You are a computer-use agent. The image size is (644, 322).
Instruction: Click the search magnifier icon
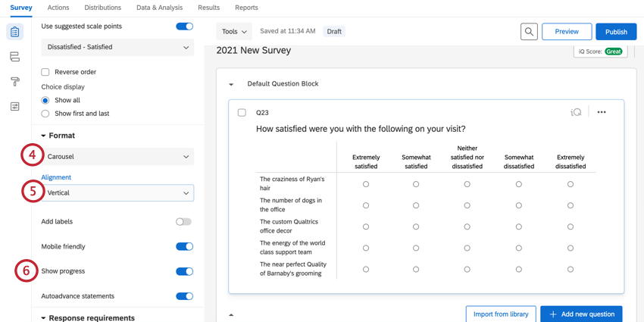(529, 32)
